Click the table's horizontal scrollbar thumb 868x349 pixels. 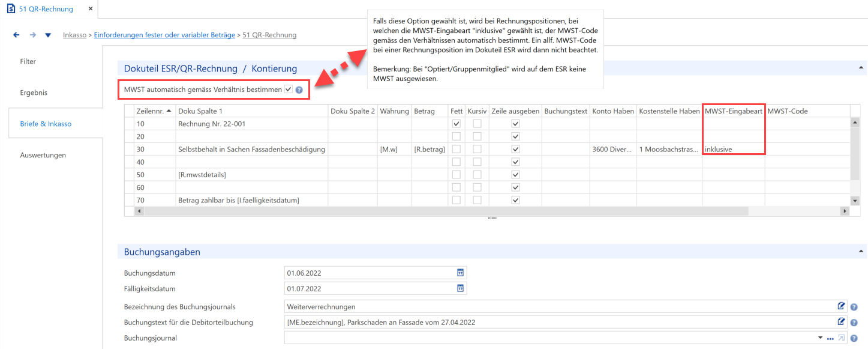[447, 211]
